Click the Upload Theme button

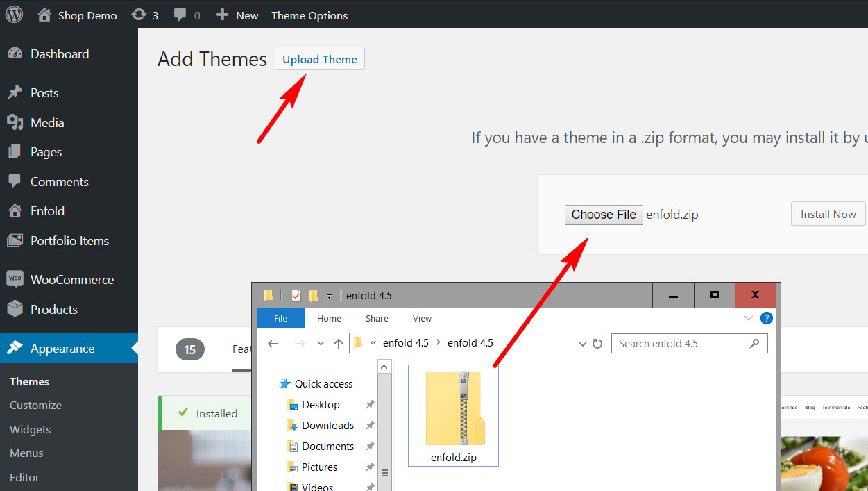pos(320,59)
